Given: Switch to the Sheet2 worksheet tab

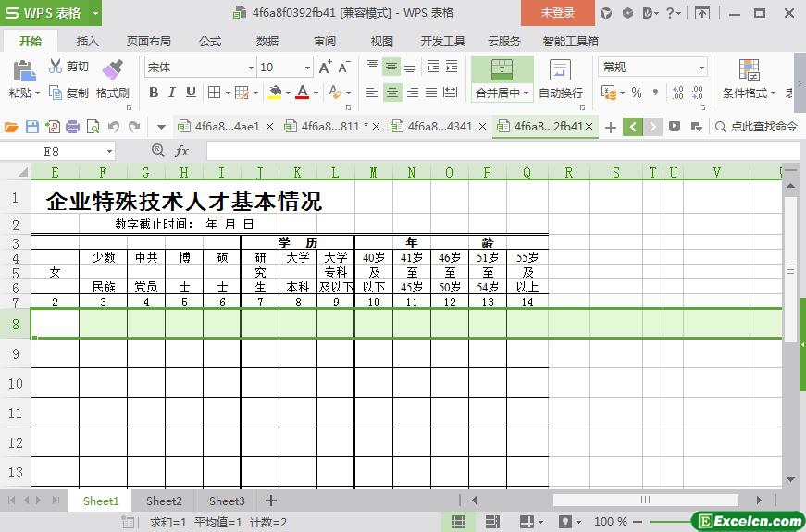Looking at the screenshot, I should click(164, 501).
